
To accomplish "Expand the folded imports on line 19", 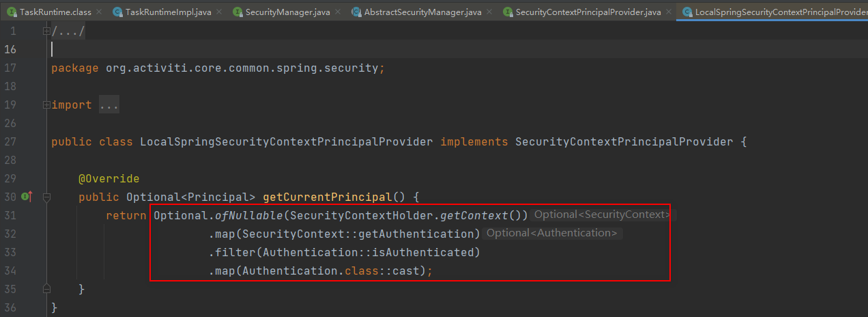I will 46,105.
